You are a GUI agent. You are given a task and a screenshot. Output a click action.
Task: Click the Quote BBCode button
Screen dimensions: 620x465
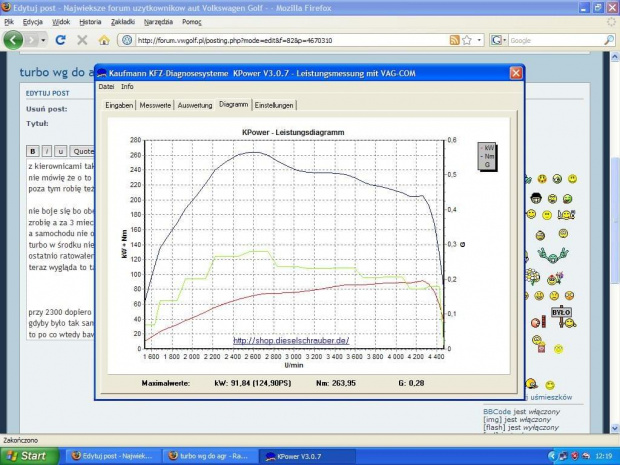tap(82, 151)
